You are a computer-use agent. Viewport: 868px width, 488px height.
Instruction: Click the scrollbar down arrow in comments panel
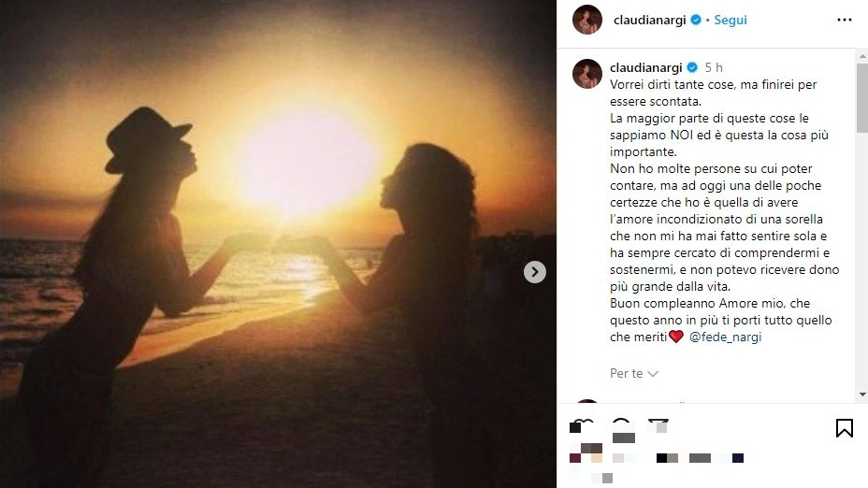point(862,395)
